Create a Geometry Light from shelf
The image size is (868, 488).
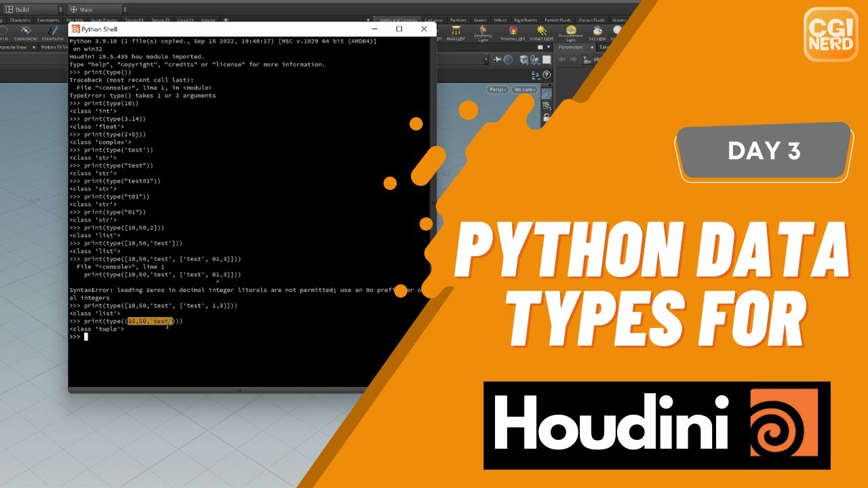coord(483,33)
